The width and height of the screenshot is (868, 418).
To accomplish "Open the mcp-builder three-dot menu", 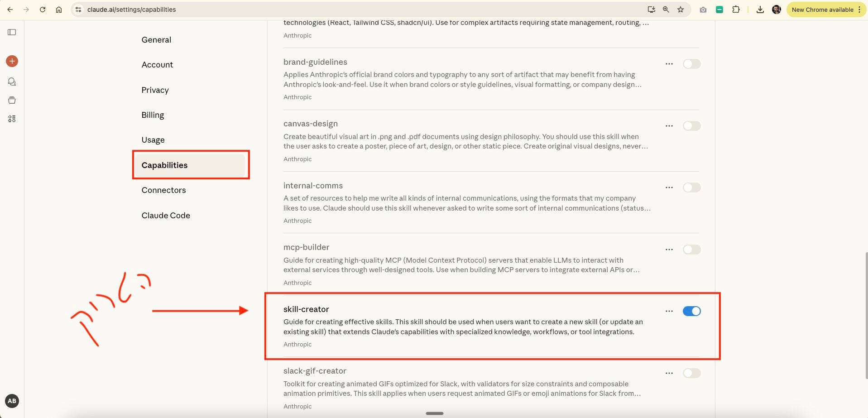I will click(x=669, y=250).
